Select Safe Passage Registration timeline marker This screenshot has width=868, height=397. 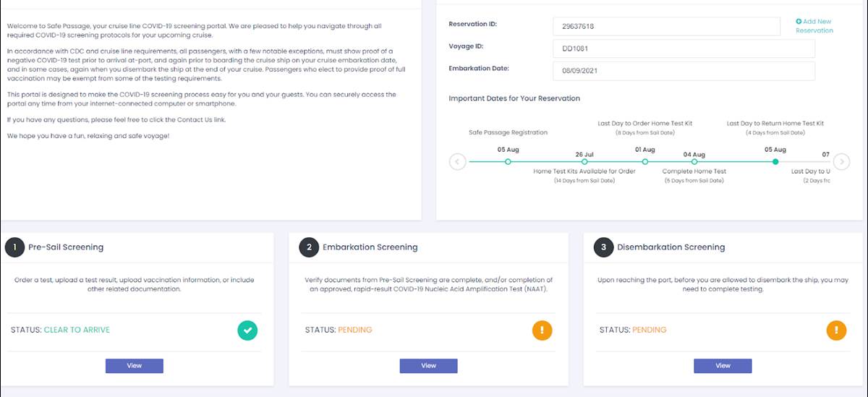pyautogui.click(x=508, y=162)
